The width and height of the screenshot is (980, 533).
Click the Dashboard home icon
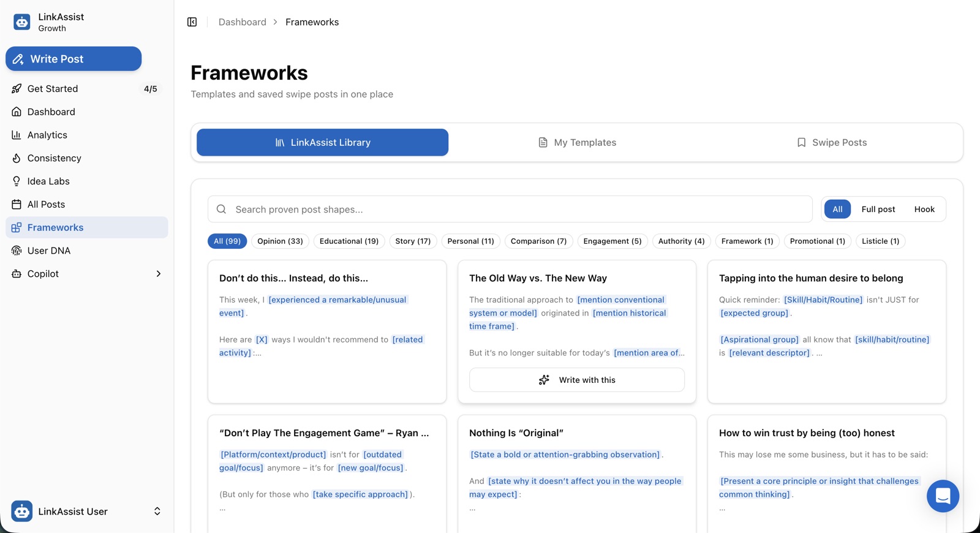17,112
